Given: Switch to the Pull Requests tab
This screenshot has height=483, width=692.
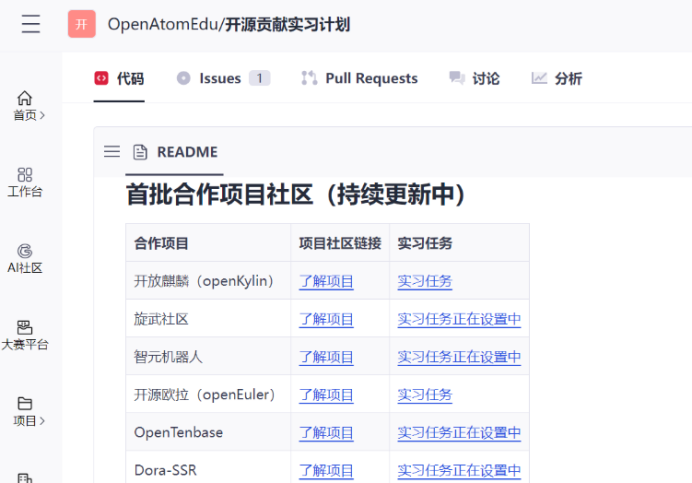Looking at the screenshot, I should [359, 79].
